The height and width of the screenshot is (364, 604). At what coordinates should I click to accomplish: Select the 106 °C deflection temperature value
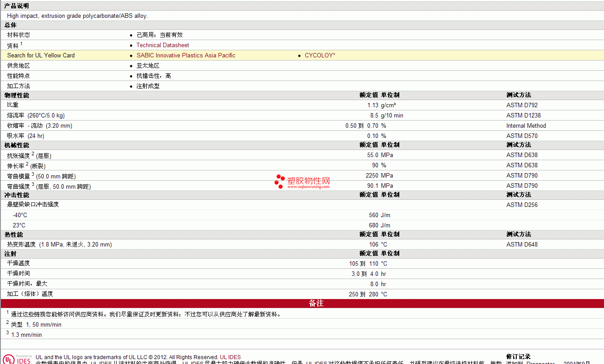(x=378, y=244)
